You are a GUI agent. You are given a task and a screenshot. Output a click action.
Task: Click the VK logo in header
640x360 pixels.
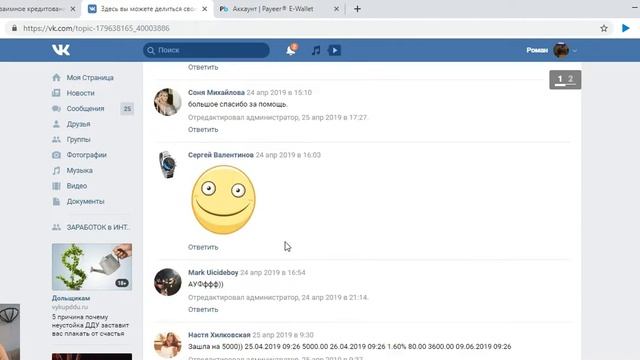tap(61, 50)
